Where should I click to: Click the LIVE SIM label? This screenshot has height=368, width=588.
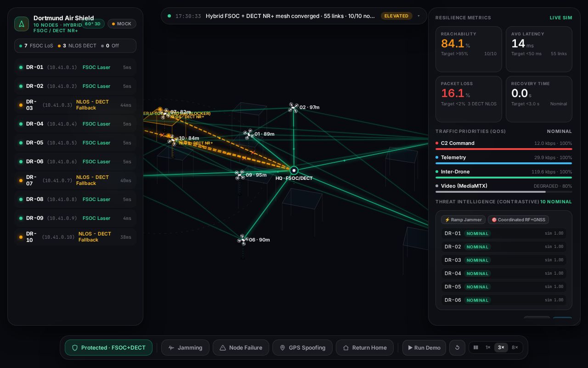coord(561,18)
